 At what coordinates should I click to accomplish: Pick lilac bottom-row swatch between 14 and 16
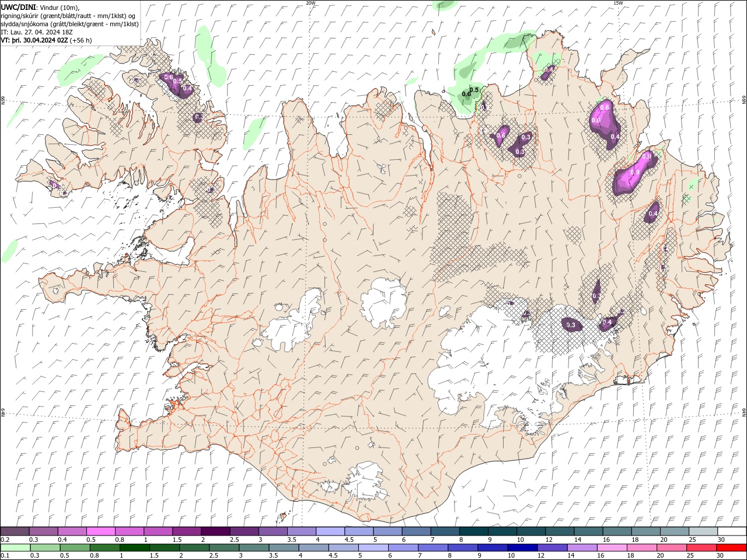581,547
